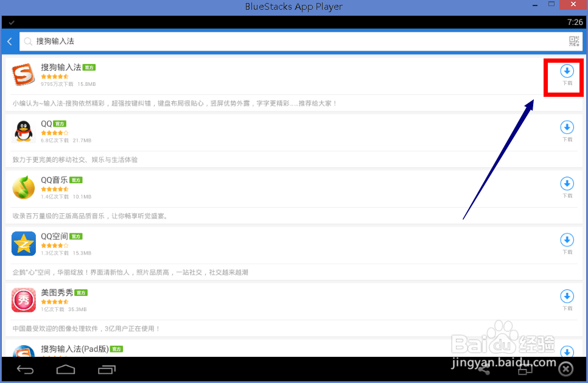Open the 搜狗输入法(Pad版) title text
This screenshot has width=588, height=383.
pos(75,349)
